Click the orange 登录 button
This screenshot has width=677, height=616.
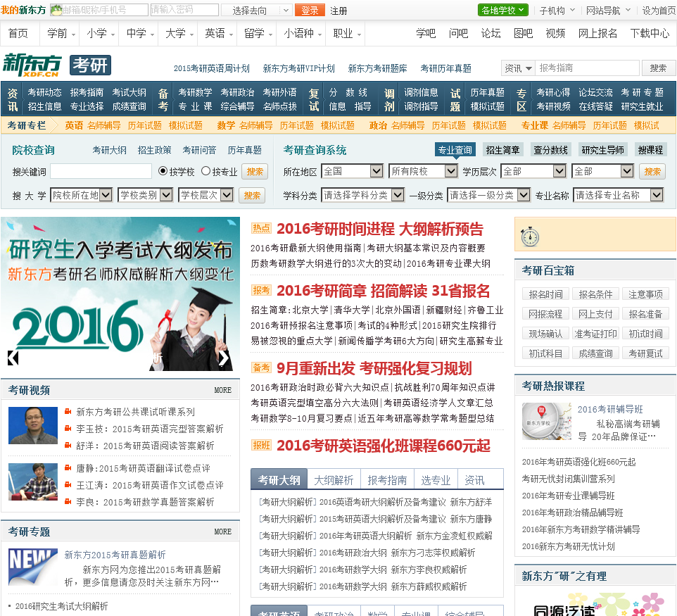(310, 11)
